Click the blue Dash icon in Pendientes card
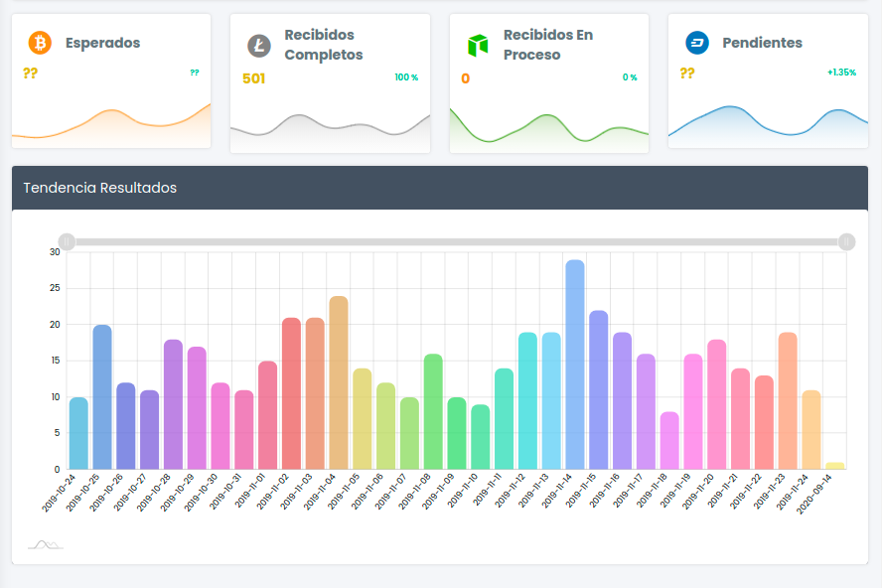Screen dimensions: 882x588 tap(697, 43)
